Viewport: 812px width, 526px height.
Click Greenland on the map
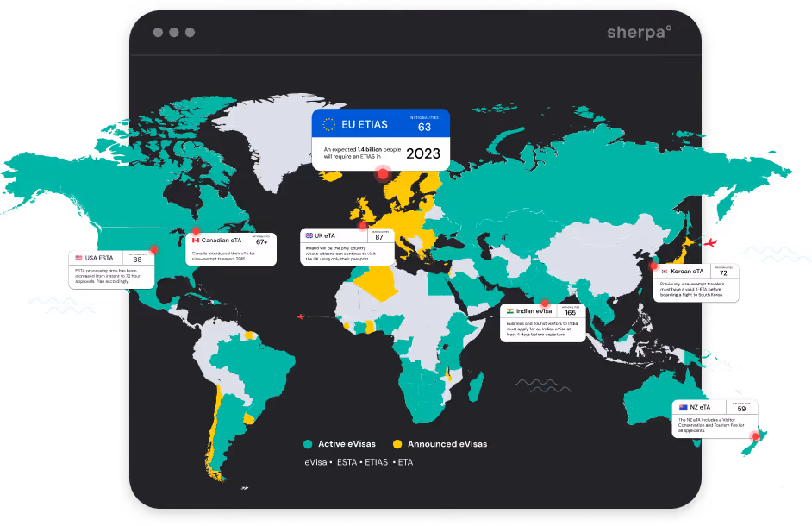[274, 135]
